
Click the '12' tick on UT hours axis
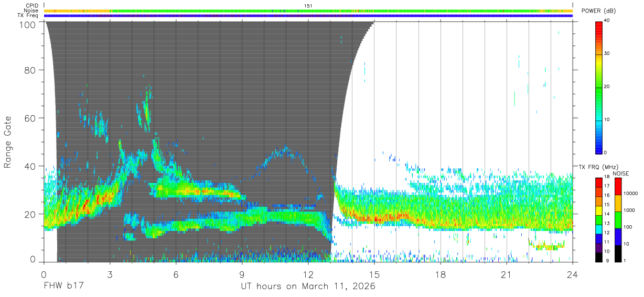[x=308, y=274]
